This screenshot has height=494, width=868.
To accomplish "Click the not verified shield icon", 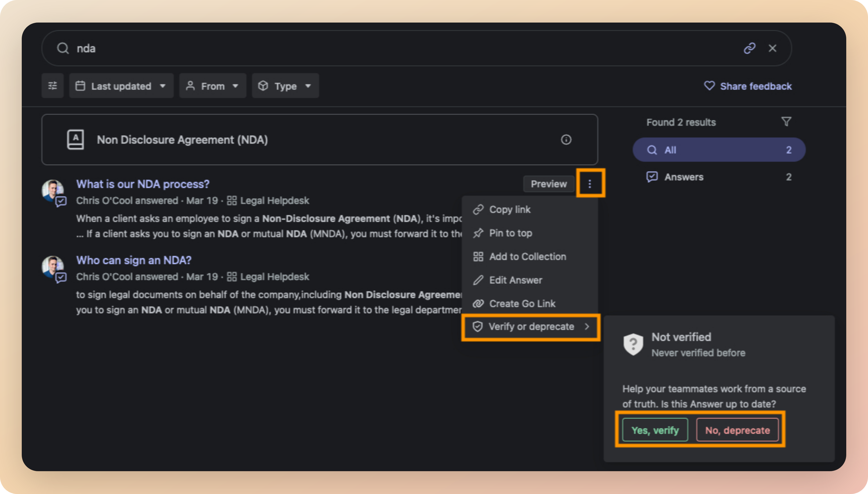I will [633, 344].
